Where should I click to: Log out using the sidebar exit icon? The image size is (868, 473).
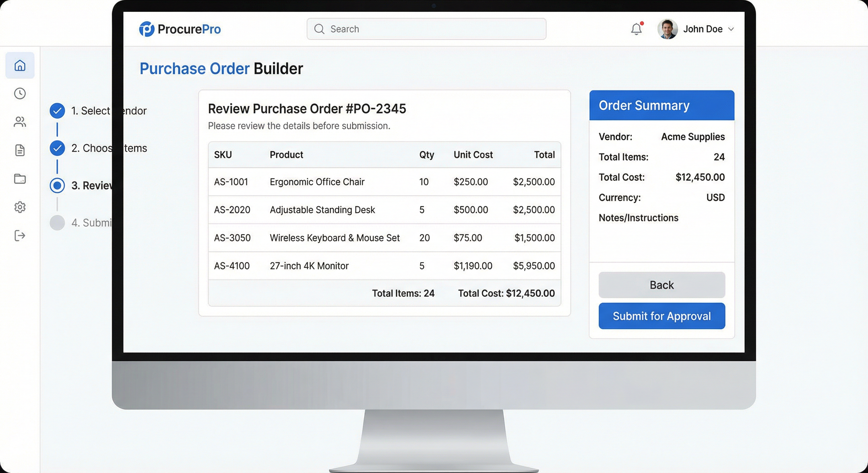point(20,235)
